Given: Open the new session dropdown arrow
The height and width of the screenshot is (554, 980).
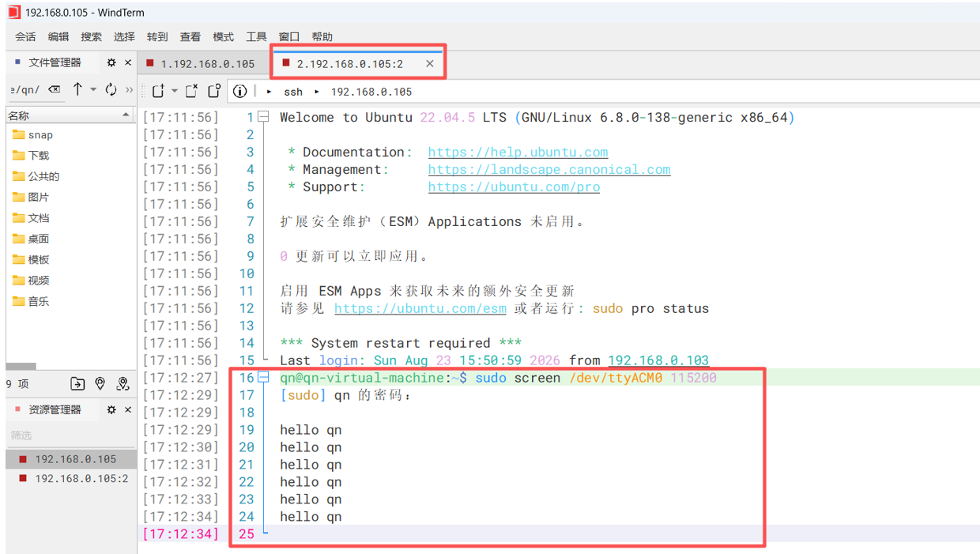Looking at the screenshot, I should (x=174, y=92).
